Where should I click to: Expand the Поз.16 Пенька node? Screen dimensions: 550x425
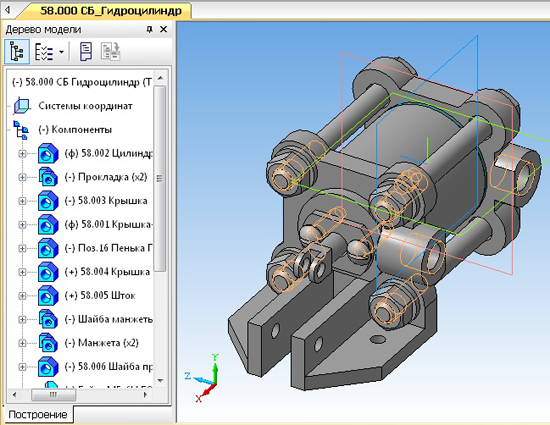(x=22, y=248)
